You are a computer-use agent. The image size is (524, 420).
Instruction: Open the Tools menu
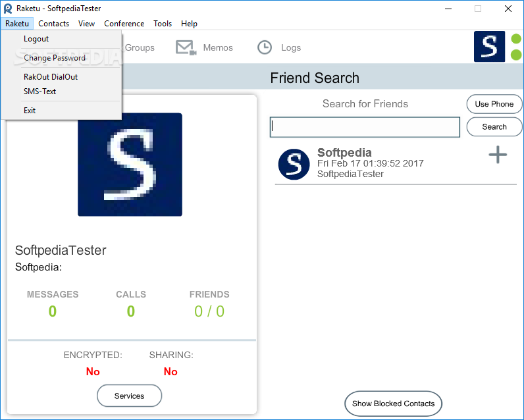(x=163, y=24)
